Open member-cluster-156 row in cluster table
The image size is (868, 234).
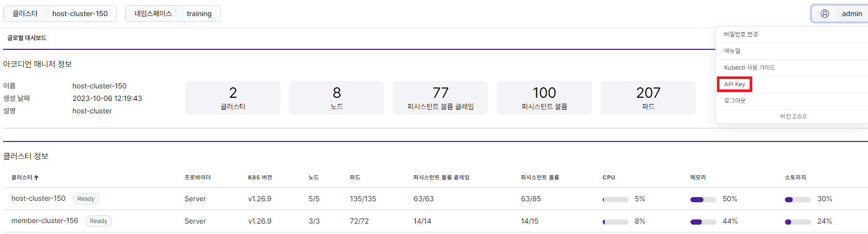[x=435, y=221]
